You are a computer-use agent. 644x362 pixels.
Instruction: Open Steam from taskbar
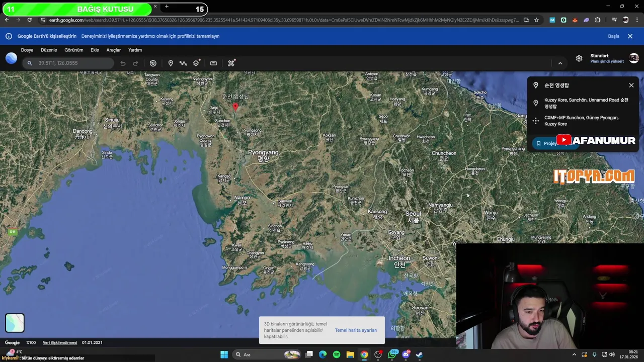tap(419, 354)
